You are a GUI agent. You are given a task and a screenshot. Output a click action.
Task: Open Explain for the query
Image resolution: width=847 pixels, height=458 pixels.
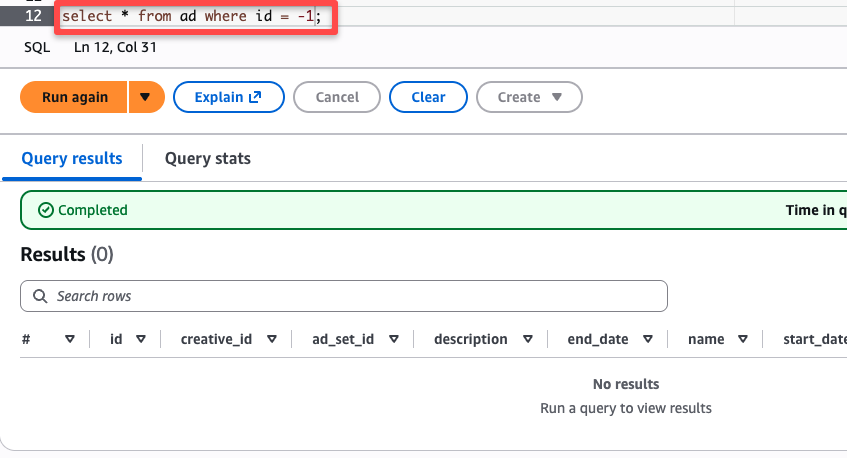coord(228,97)
